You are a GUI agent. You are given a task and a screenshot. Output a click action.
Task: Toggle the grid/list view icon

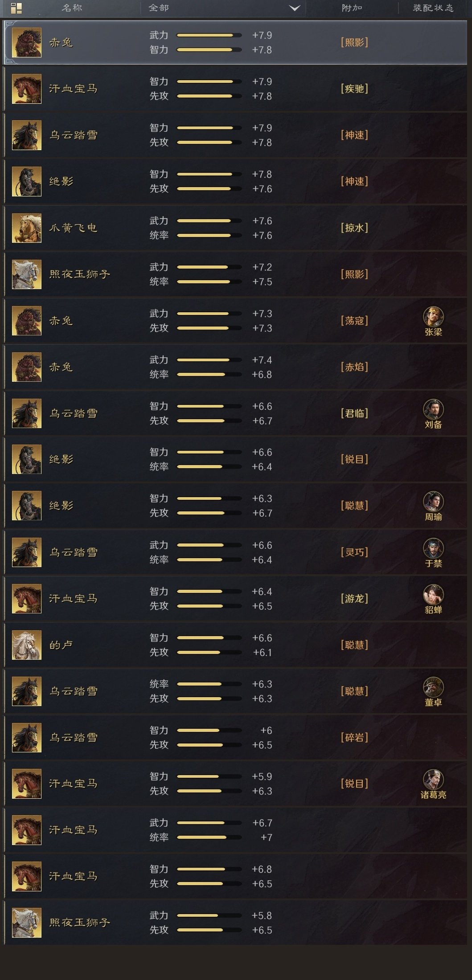tap(16, 8)
